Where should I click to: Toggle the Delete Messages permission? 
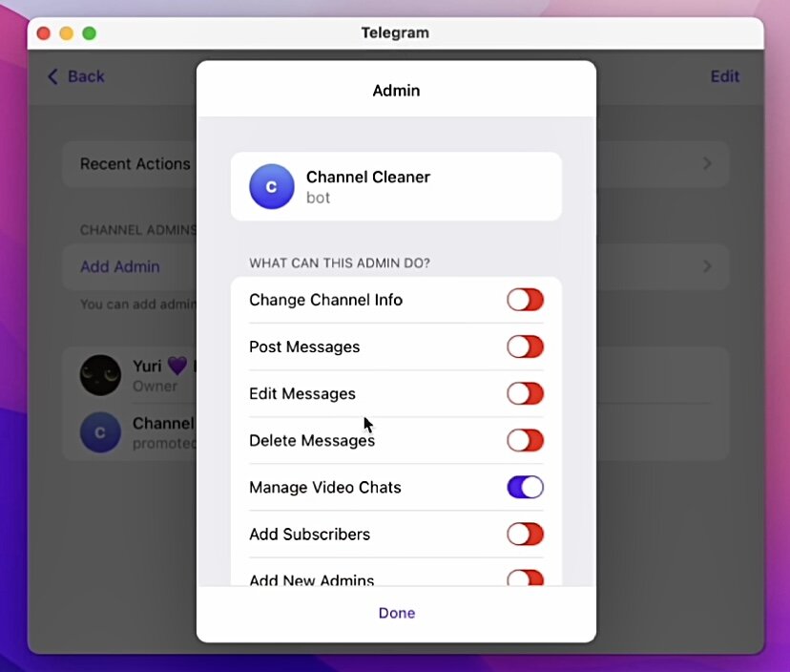click(525, 441)
